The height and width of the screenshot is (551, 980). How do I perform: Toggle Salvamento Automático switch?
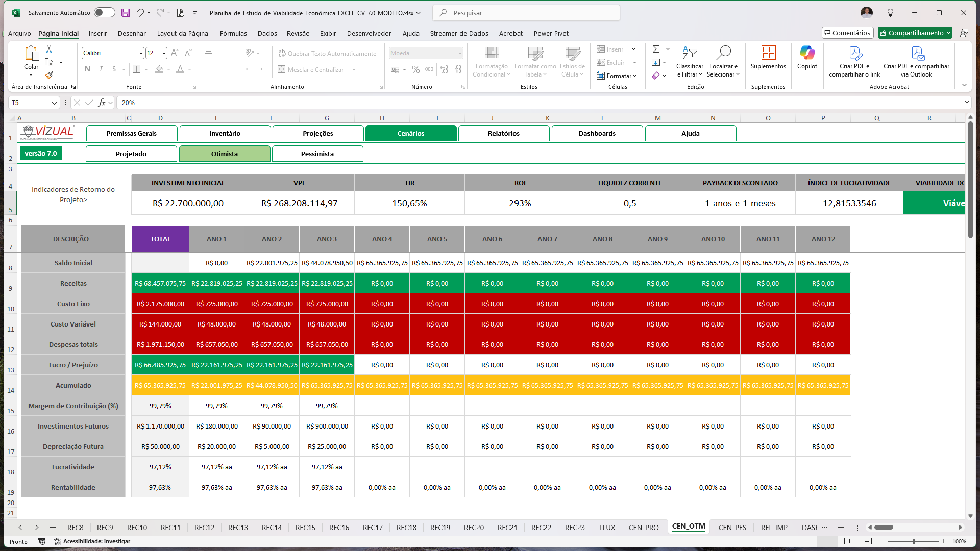(105, 13)
